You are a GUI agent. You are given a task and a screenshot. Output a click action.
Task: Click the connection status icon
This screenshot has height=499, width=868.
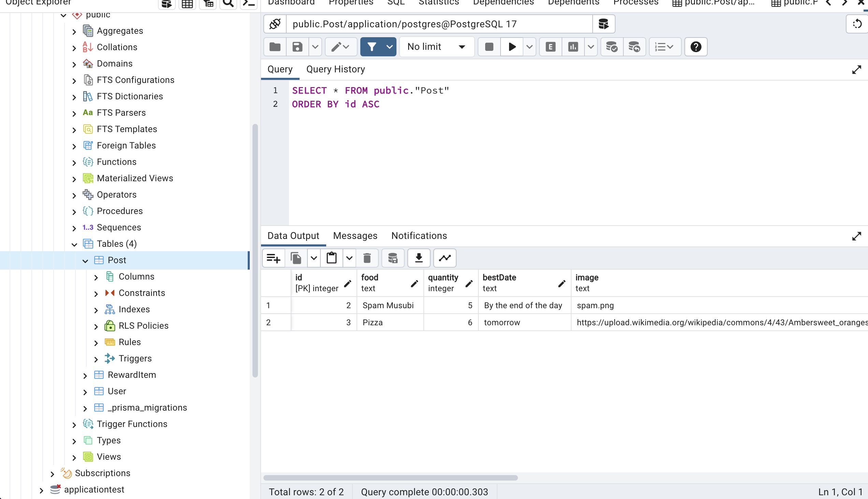click(275, 24)
